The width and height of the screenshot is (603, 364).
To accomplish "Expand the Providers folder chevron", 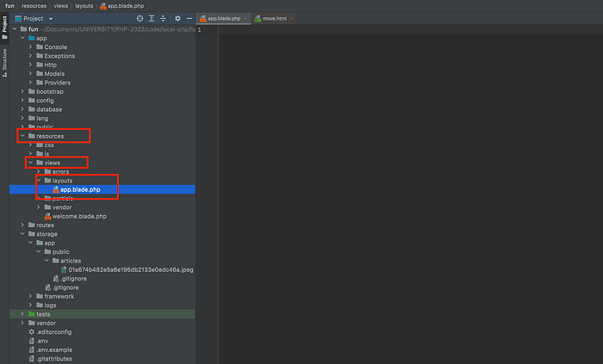I will click(31, 83).
